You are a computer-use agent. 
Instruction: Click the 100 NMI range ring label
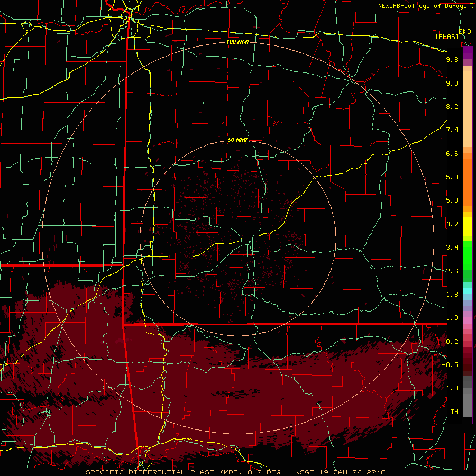pos(237,42)
